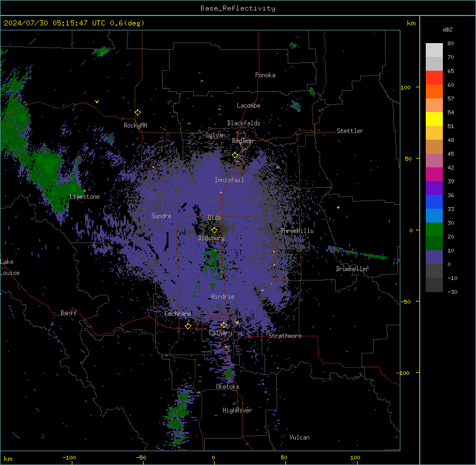476x465 pixels.
Task: Click the 80 value on the dBZ legend
Action: (x=451, y=44)
